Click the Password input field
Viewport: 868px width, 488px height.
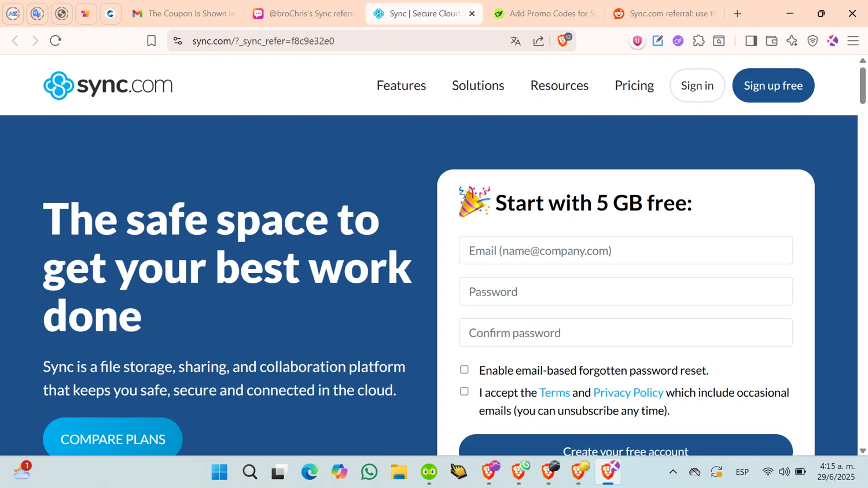point(626,291)
